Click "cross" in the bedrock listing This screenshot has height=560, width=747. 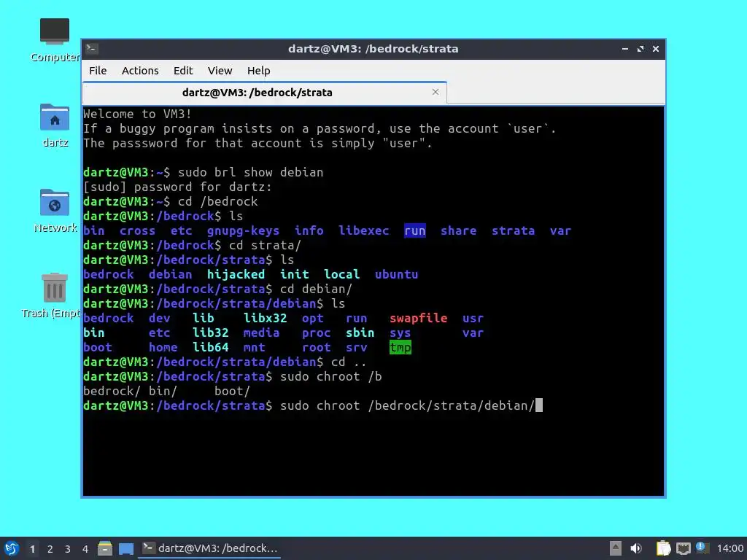(x=137, y=231)
